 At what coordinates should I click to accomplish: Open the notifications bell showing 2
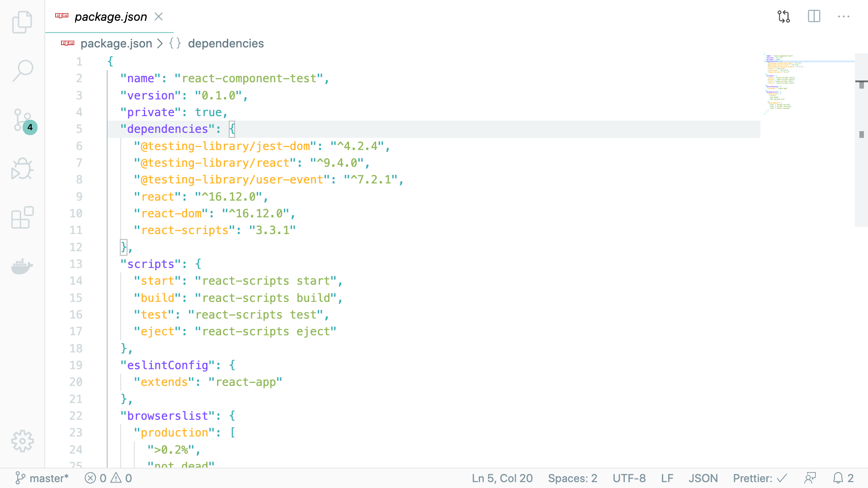click(843, 478)
